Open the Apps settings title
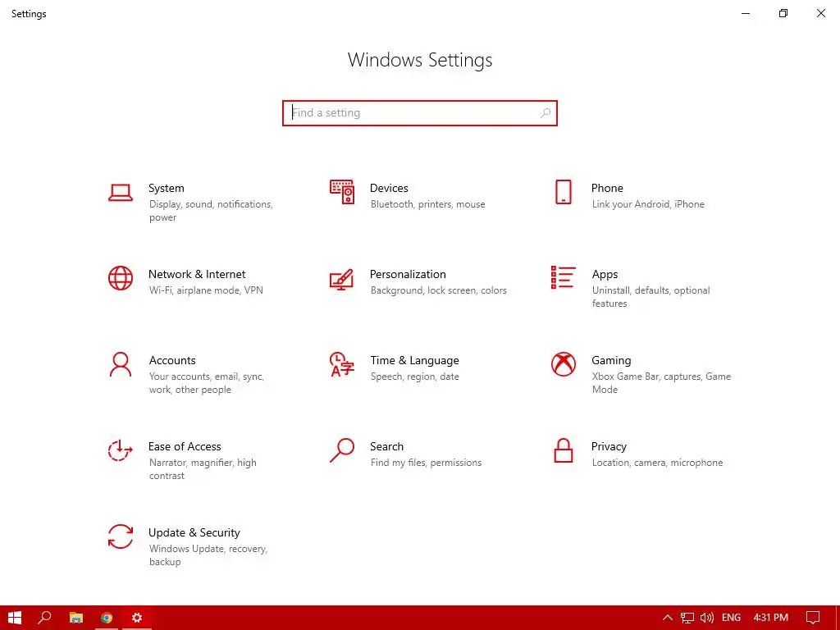 [605, 274]
